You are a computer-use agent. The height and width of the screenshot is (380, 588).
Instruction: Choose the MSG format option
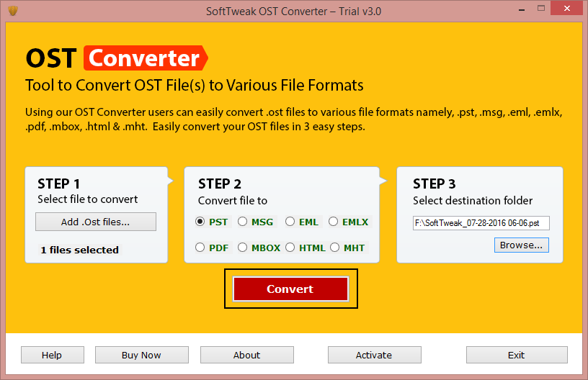pyautogui.click(x=243, y=222)
